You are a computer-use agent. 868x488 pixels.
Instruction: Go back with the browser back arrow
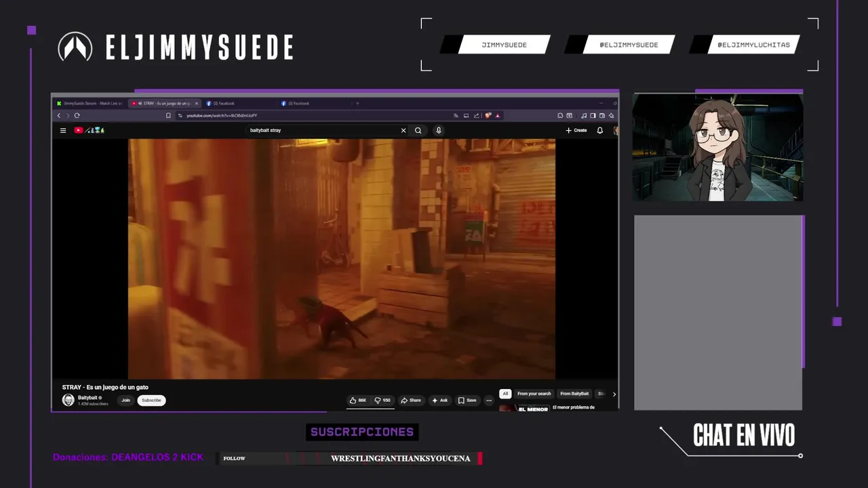coord(58,115)
